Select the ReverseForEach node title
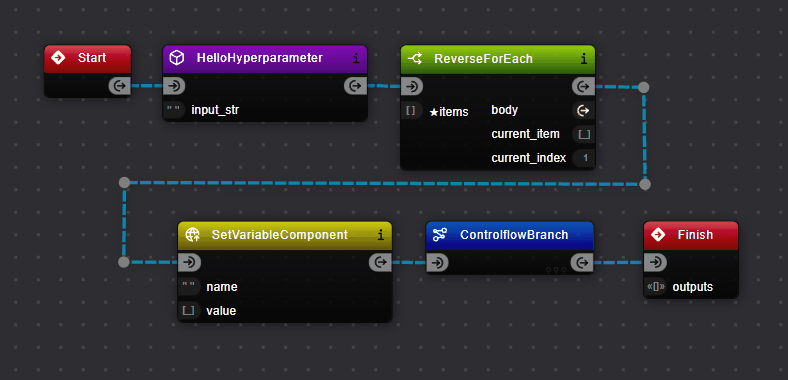 point(483,59)
